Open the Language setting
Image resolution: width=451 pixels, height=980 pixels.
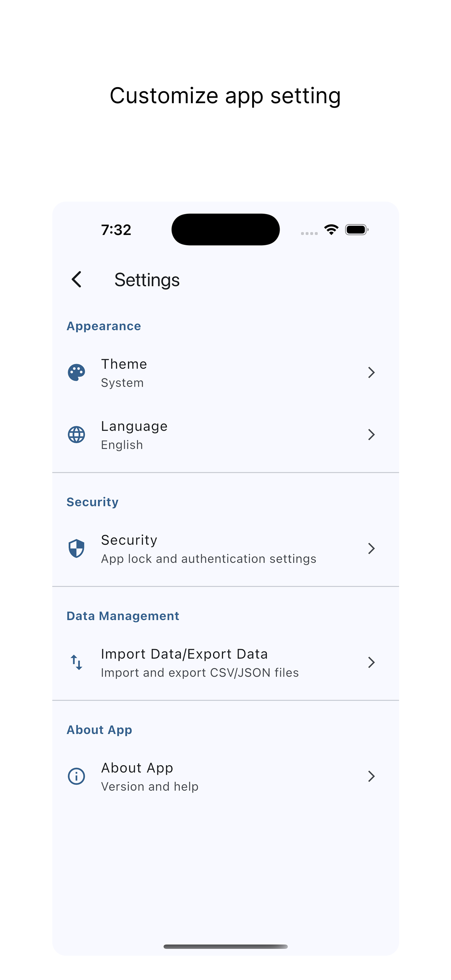click(225, 434)
